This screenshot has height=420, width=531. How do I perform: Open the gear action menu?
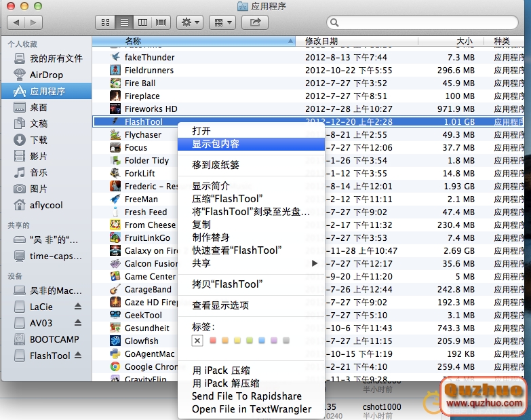point(190,22)
